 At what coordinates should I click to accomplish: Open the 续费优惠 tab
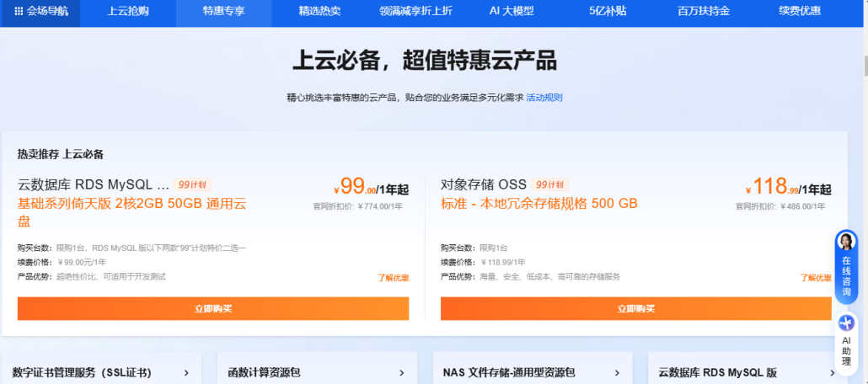(x=800, y=11)
